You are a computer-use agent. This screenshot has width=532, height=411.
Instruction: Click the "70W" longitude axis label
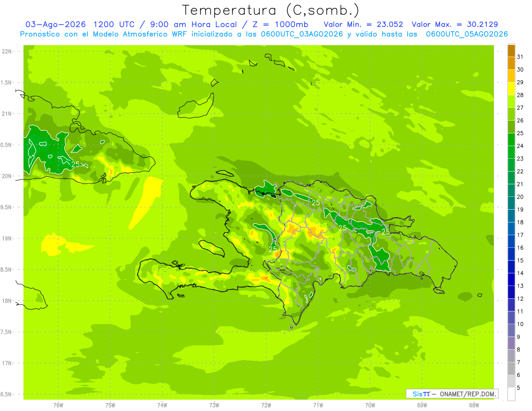(x=370, y=405)
